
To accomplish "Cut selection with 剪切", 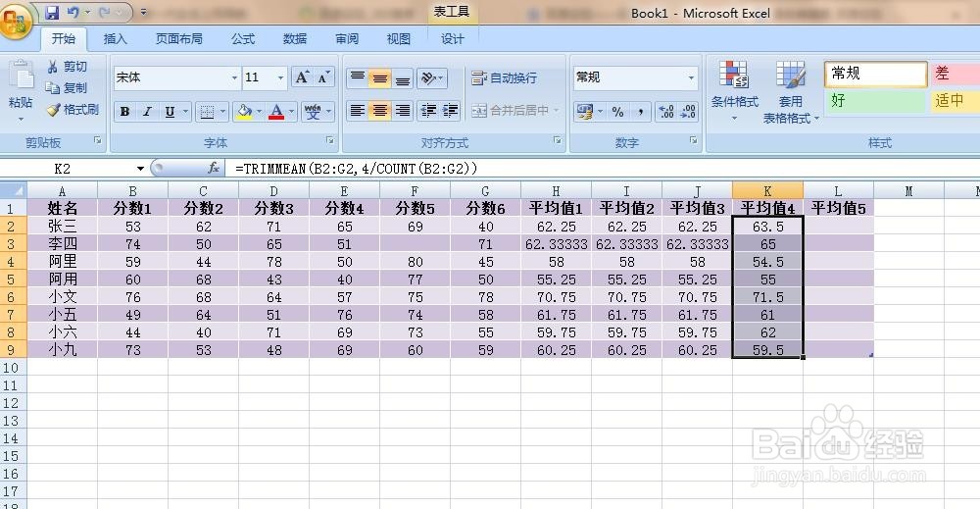I will tap(68, 67).
